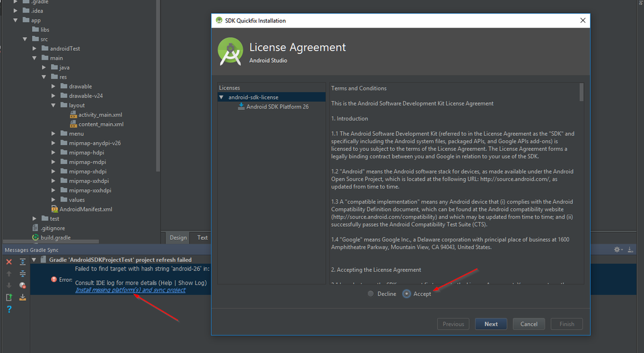Click the download icon beside Android SDK Platform 26
644x353 pixels.
point(241,106)
